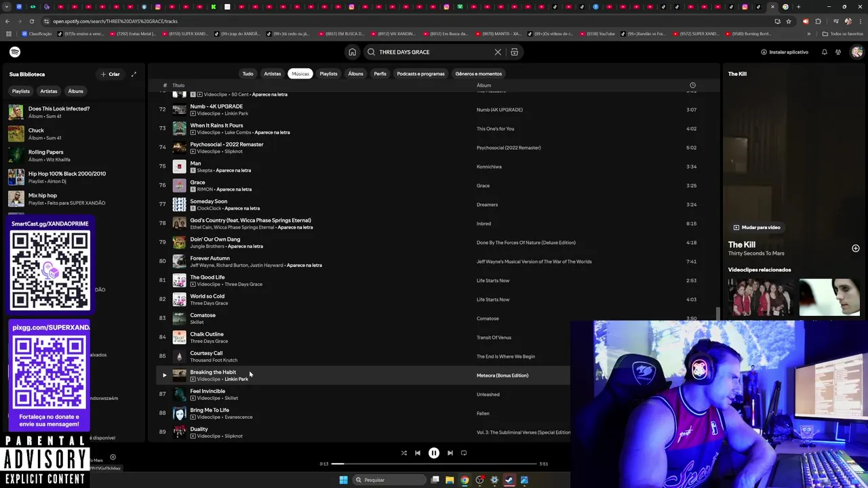Open Thirty Seconds To Mars artist link
This screenshot has width=868, height=488.
[x=756, y=253]
